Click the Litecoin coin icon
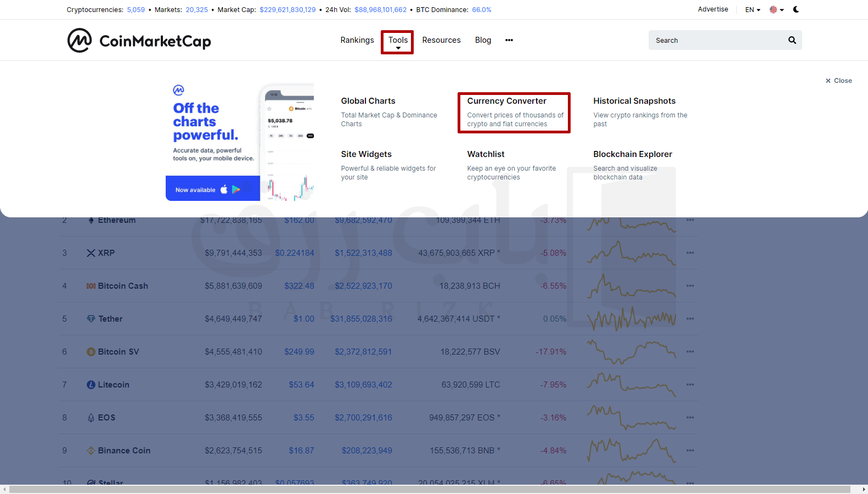Screen dimensions: 868x494 pyautogui.click(x=91, y=385)
